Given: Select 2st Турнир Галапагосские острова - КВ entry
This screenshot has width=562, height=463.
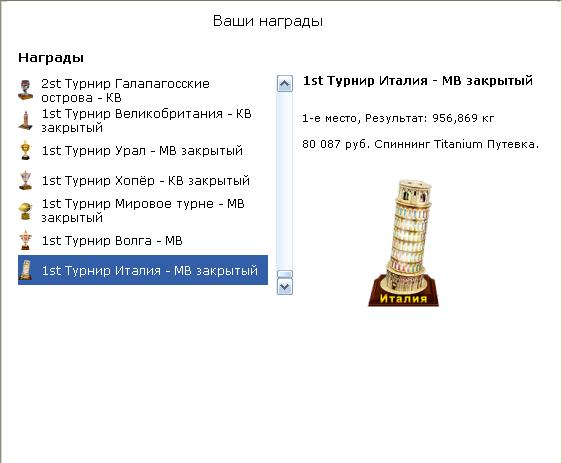Looking at the screenshot, I should coord(143,91).
